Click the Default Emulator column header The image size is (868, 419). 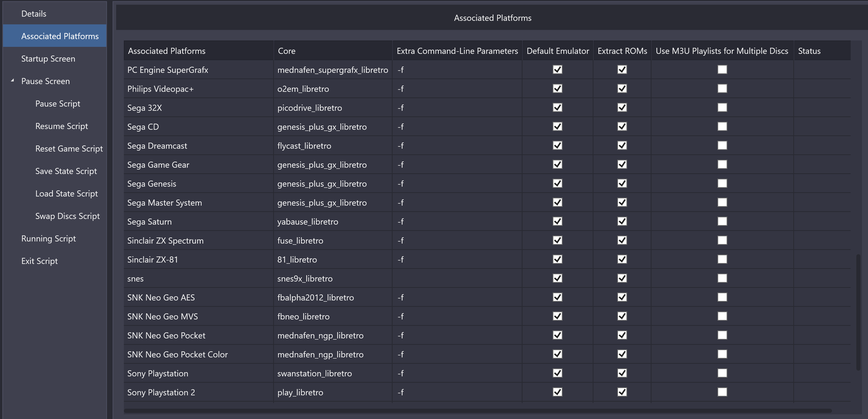point(558,51)
